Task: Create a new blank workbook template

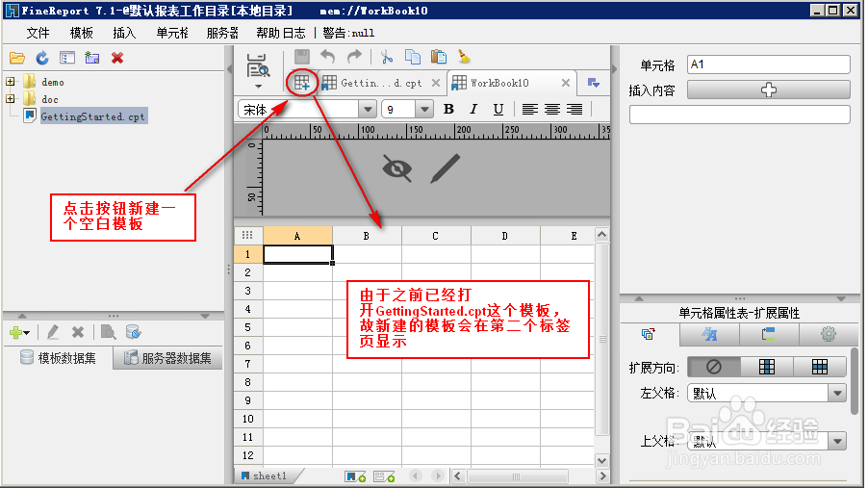Action: [302, 83]
